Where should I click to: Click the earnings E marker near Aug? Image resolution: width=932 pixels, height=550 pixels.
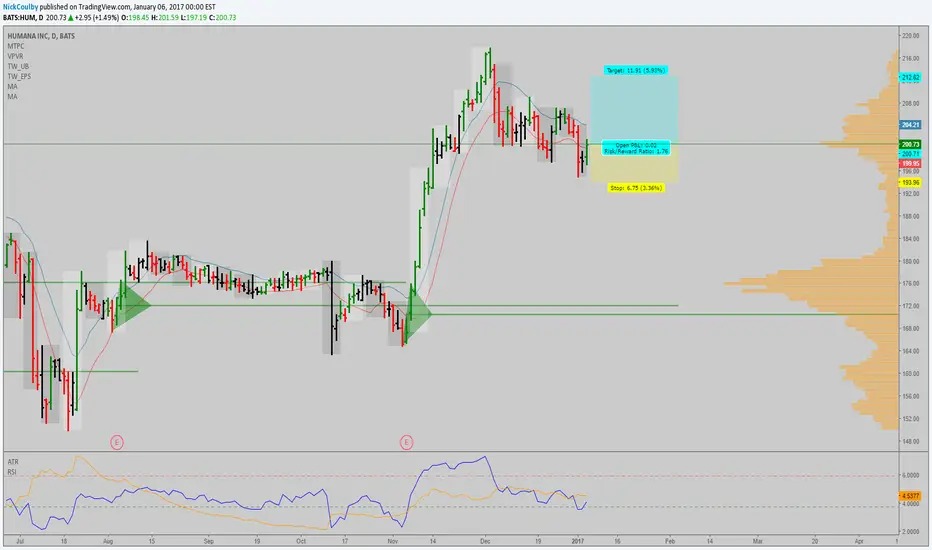117,442
